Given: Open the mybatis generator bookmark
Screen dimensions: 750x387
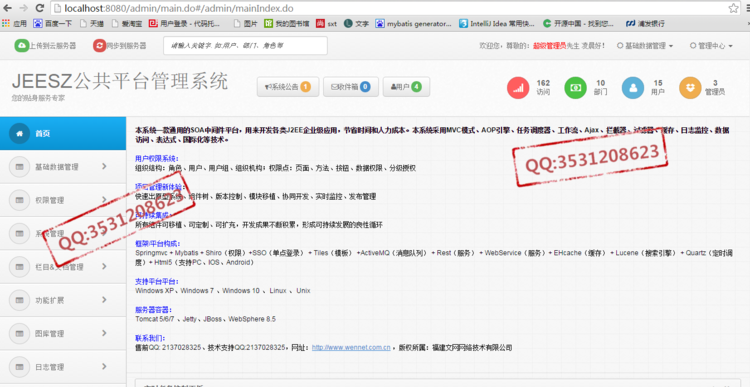Looking at the screenshot, I should [414, 23].
